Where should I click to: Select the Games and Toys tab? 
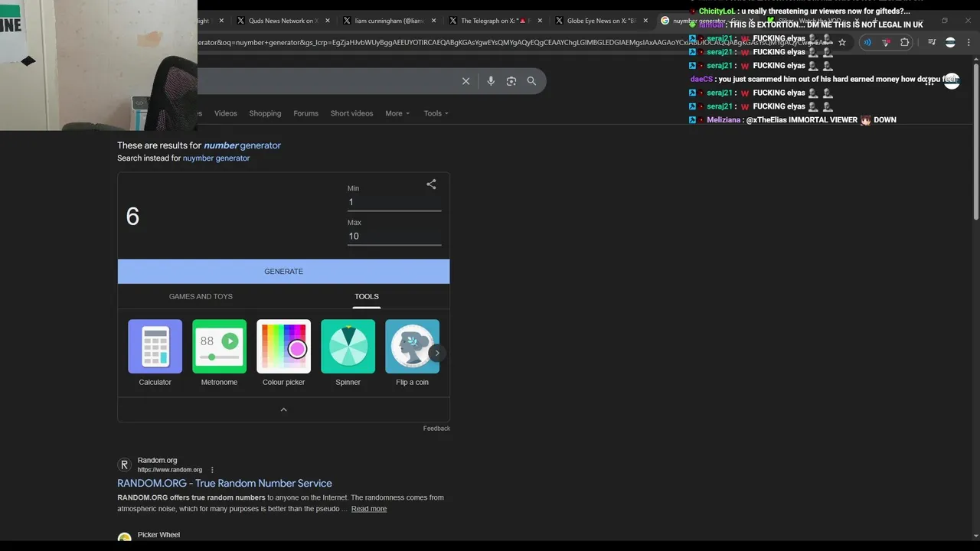(x=201, y=296)
